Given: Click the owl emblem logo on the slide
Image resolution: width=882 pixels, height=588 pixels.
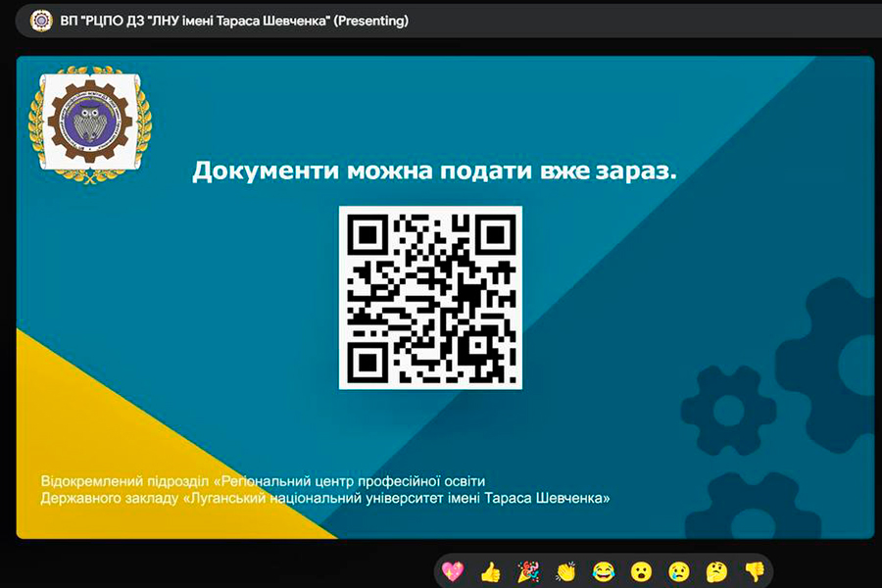Looking at the screenshot, I should pyautogui.click(x=90, y=123).
